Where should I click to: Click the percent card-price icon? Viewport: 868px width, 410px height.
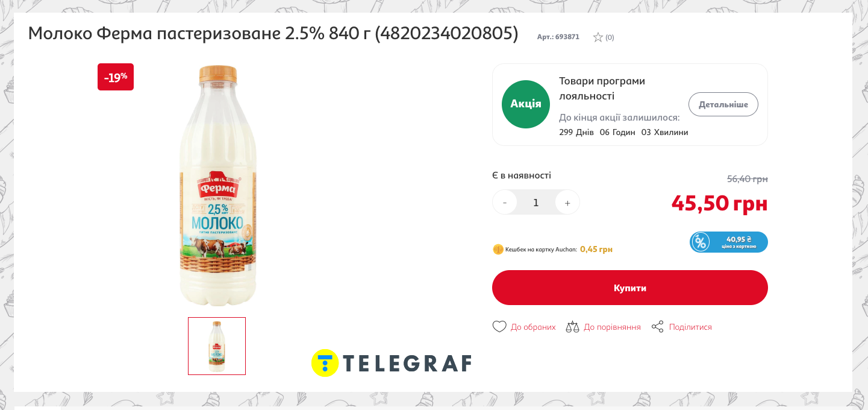coord(701,242)
